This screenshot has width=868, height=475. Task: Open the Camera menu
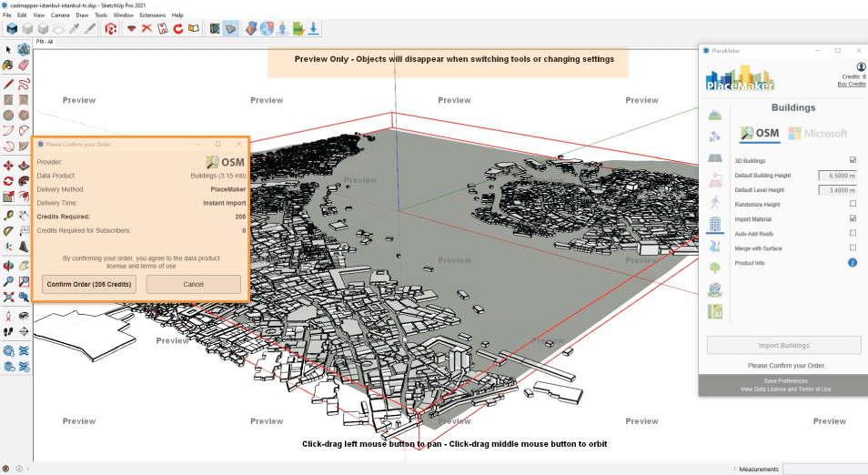click(x=60, y=15)
